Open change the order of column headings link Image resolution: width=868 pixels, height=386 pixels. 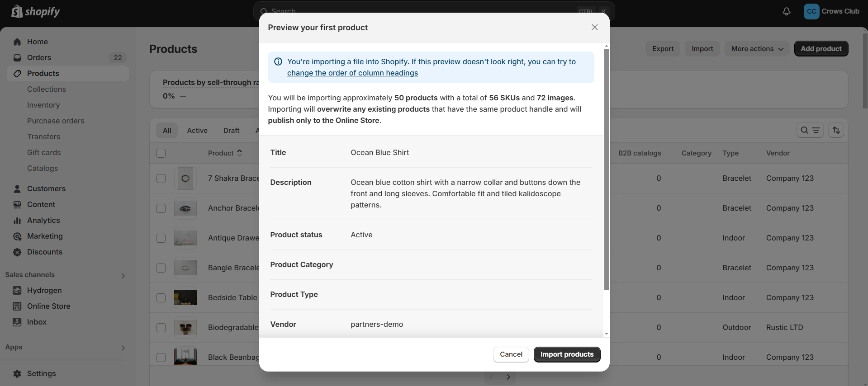click(x=352, y=73)
